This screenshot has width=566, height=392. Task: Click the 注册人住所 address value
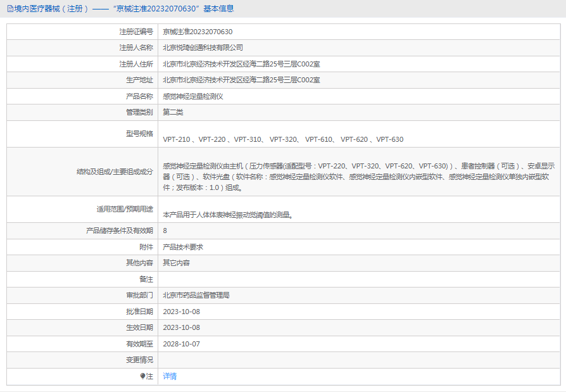[x=241, y=64]
